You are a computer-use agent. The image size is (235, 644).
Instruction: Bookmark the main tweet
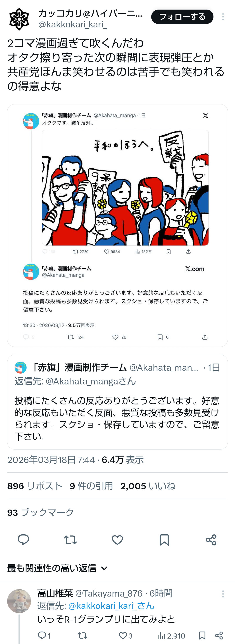click(x=164, y=540)
